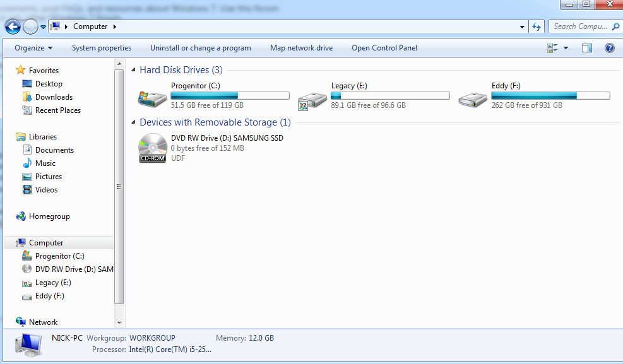Open Eddy (F:) in navigation tree
623x364 pixels.
coord(49,296)
